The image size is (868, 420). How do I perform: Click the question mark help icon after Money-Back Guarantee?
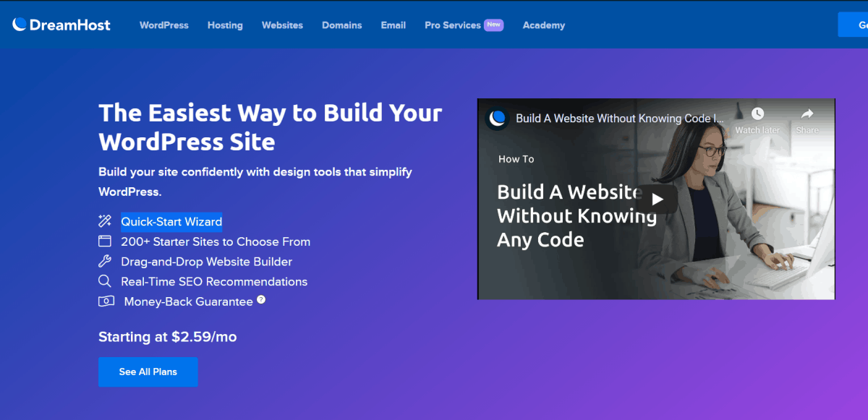(261, 300)
